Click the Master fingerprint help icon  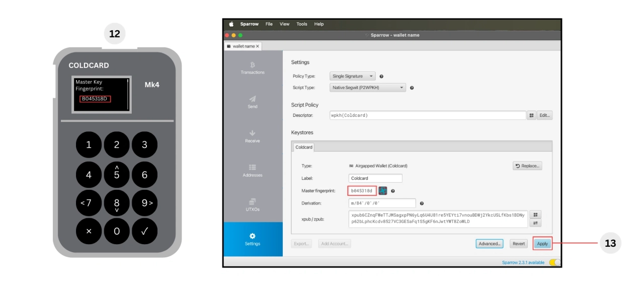coord(392,191)
